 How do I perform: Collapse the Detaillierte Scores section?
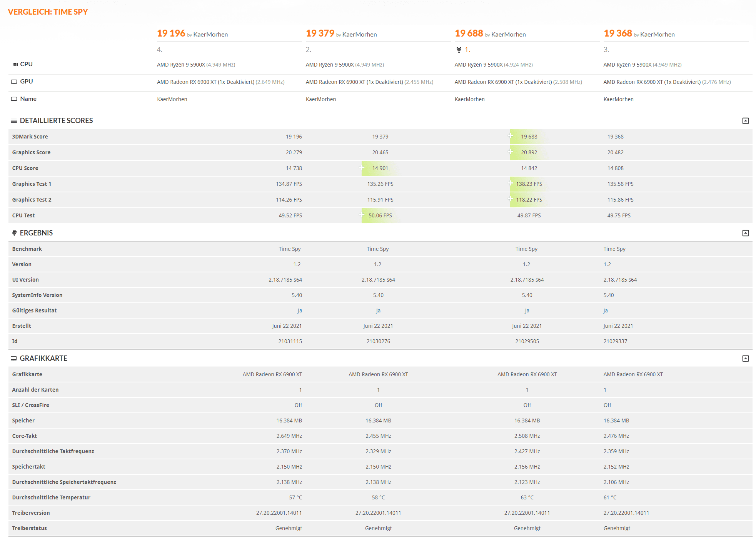click(745, 121)
